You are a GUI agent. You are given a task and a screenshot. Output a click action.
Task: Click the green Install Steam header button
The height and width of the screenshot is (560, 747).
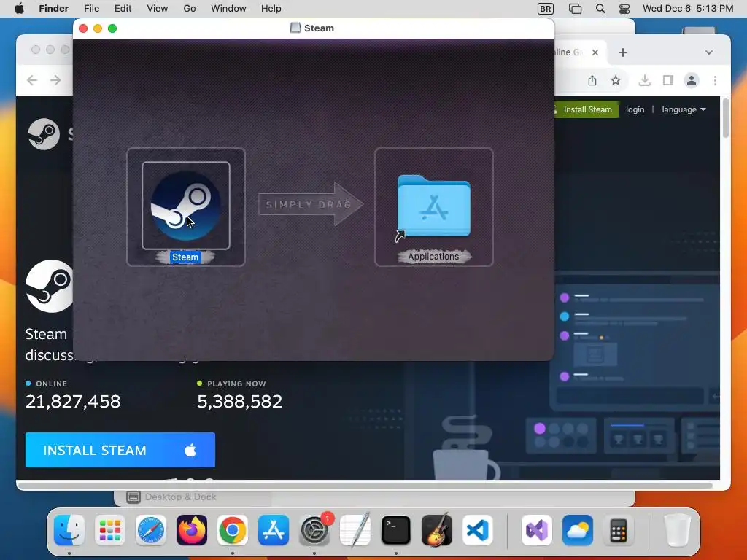point(586,109)
